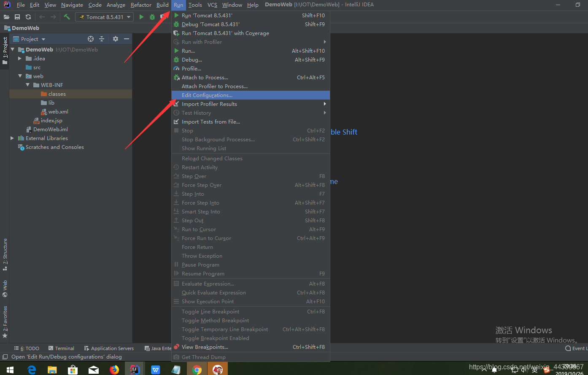Click the green Debug bug icon in toolbar

coord(152,17)
